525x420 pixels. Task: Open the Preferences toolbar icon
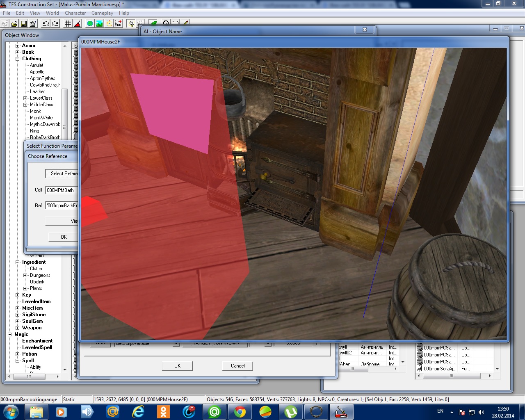[33, 23]
